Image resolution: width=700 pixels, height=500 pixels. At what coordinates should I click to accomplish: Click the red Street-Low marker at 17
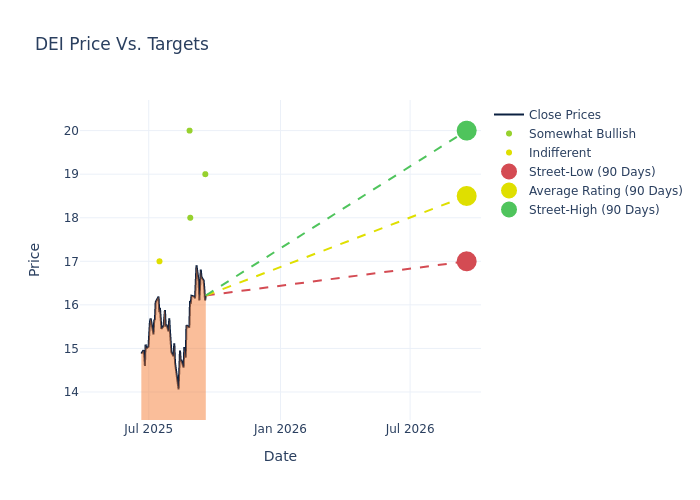click(x=466, y=261)
